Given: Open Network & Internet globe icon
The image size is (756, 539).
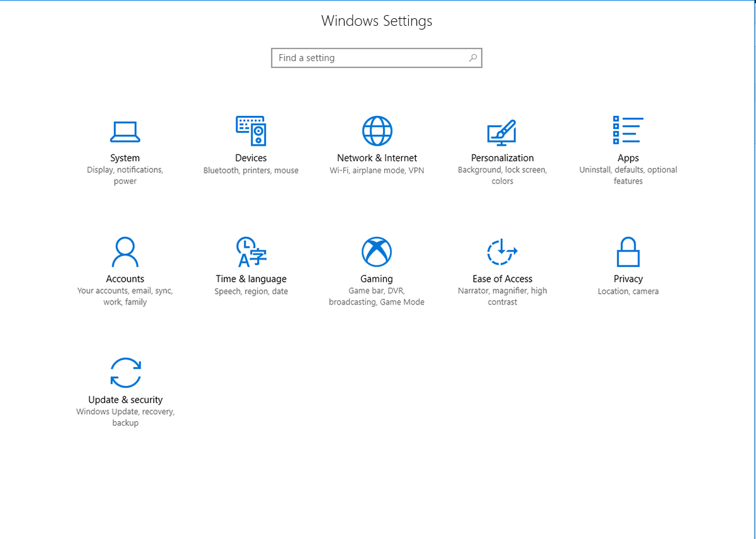Looking at the screenshot, I should click(x=377, y=131).
